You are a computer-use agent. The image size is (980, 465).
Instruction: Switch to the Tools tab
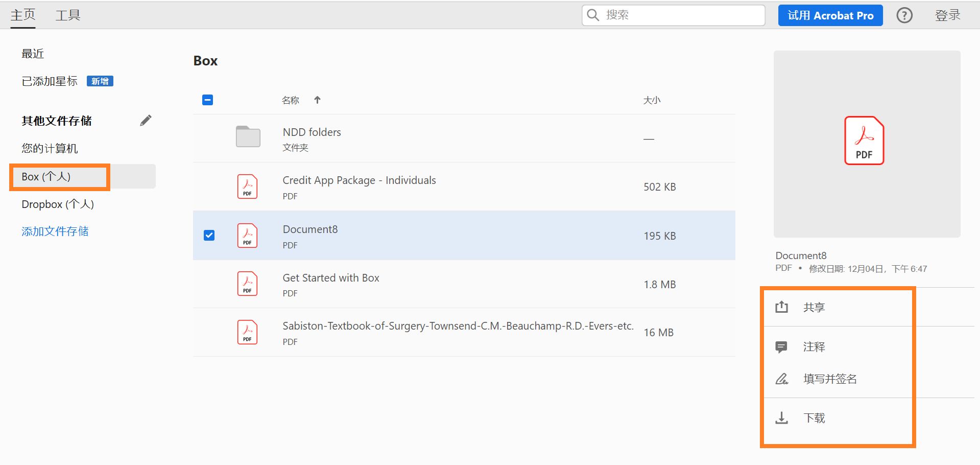[68, 15]
